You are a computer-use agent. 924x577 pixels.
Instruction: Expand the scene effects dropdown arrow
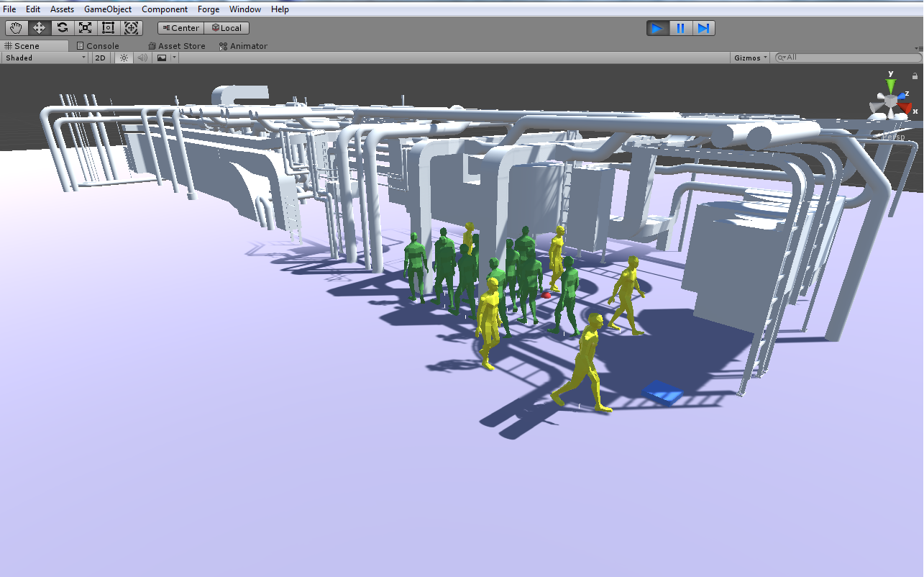point(174,58)
